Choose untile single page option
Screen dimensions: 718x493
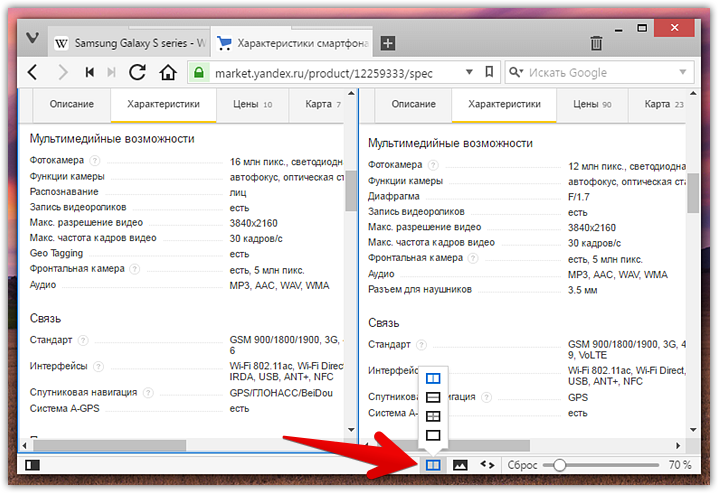(433, 435)
